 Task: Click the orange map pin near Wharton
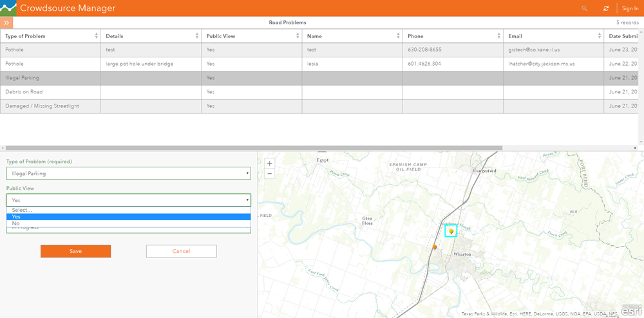point(435,247)
